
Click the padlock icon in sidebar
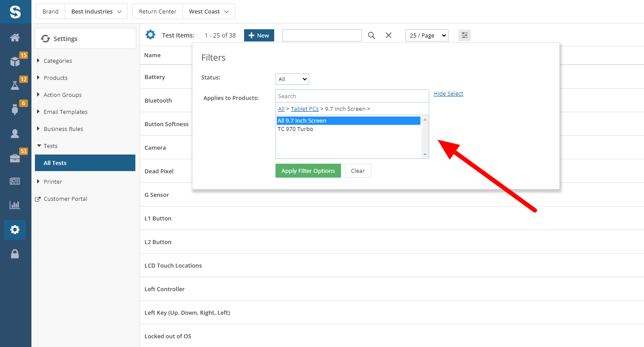15,254
